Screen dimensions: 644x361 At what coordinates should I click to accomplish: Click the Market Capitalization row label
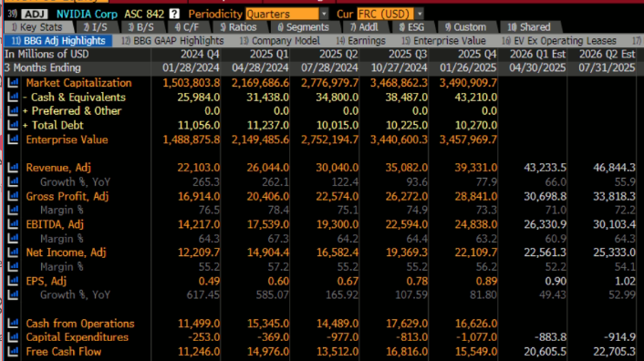[78, 82]
